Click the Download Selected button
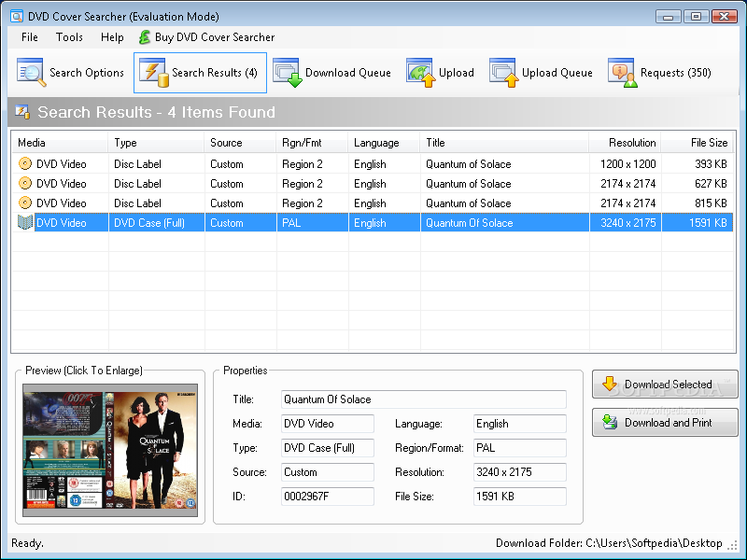This screenshot has width=747, height=560. 665,384
